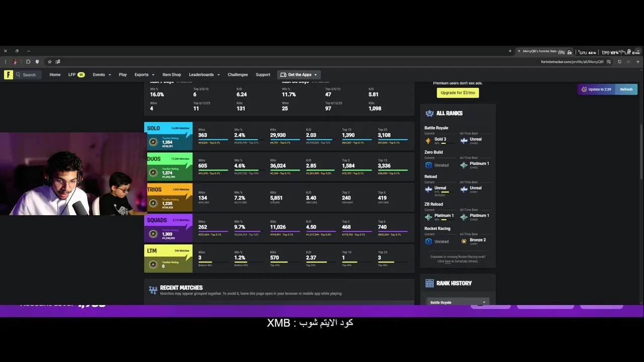The width and height of the screenshot is (644, 362).
Task: Click the browser profile avatar icon
Action: tap(15, 62)
